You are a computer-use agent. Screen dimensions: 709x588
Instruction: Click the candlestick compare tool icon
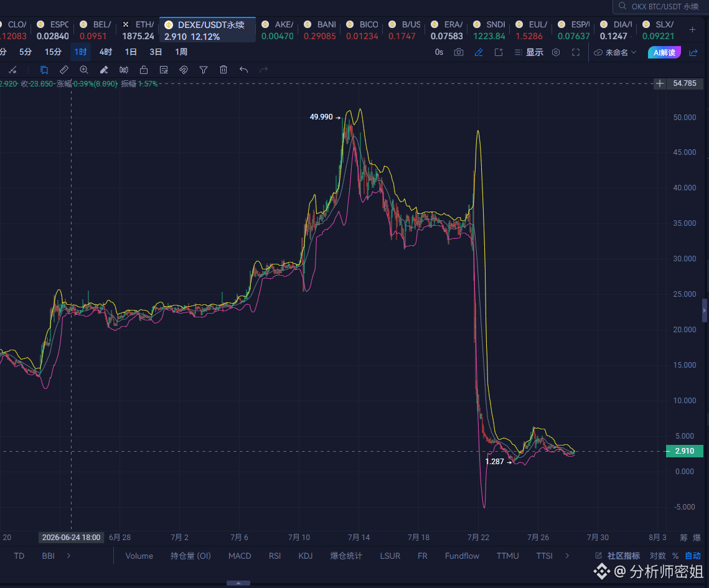click(x=124, y=70)
